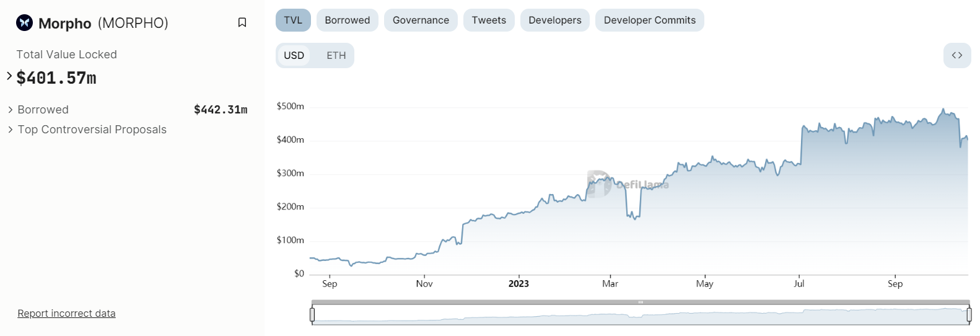Switch chart denomination to ETH
This screenshot has height=336, width=980.
tap(336, 56)
